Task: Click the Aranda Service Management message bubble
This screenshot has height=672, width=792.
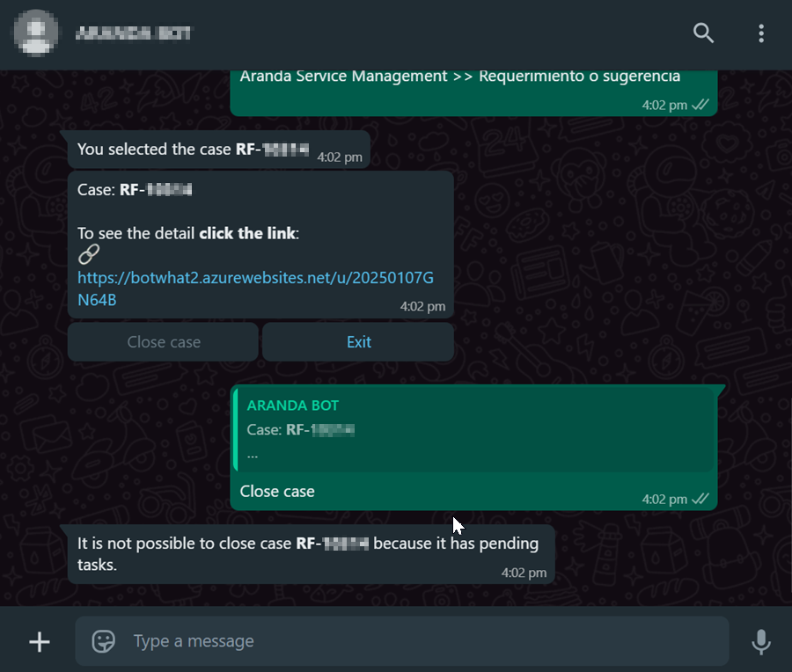Action: coord(473,92)
